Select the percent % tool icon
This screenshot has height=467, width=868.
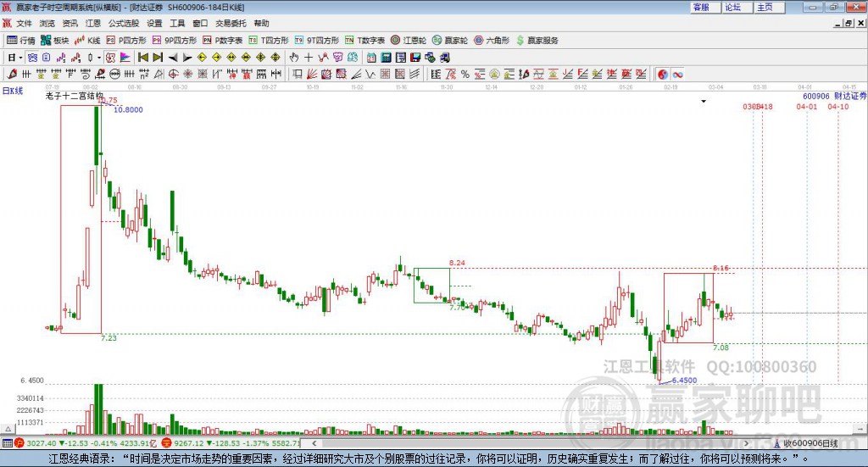pos(465,74)
